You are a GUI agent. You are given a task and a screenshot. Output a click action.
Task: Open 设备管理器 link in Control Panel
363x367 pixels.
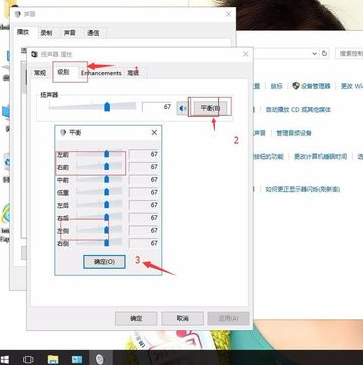tap(315, 86)
